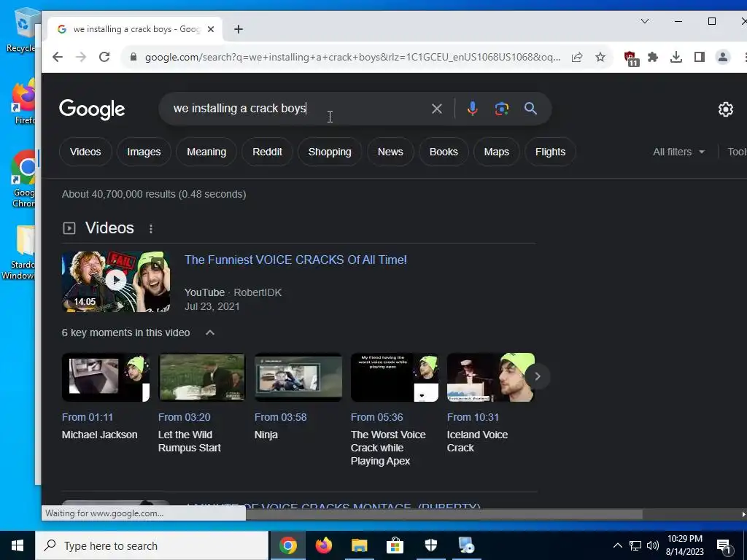The width and height of the screenshot is (747, 560).
Task: Open Google quick settings gear
Action: [726, 109]
